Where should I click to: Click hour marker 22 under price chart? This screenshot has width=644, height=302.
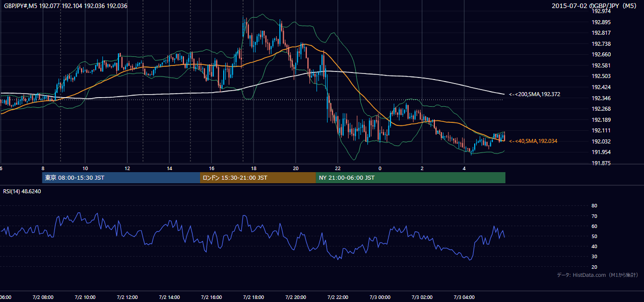pos(338,169)
